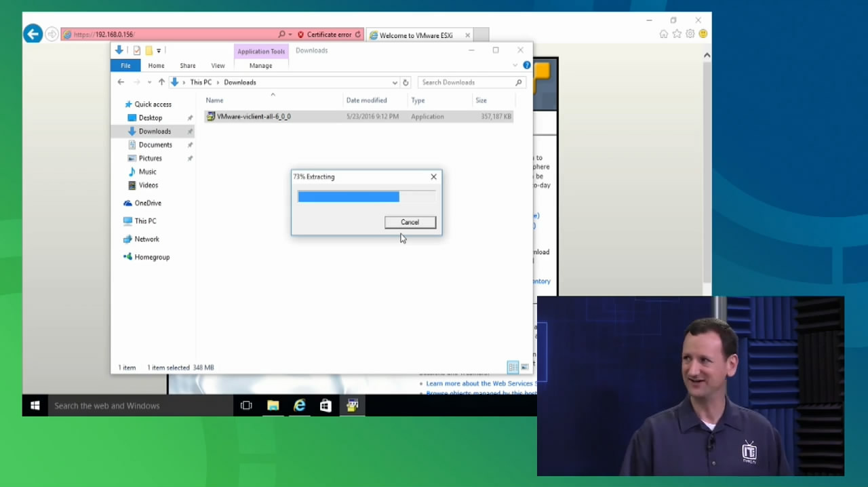Click Downloads in the breadcrumb path

pos(240,83)
